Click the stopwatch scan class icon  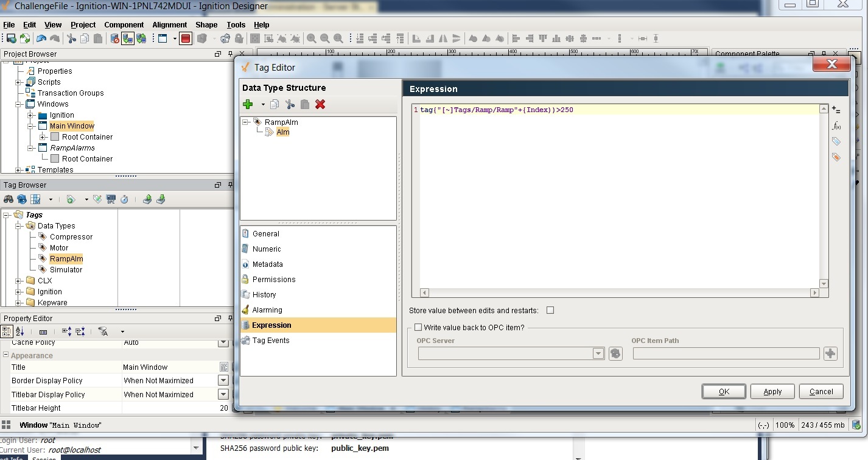pyautogui.click(x=124, y=199)
